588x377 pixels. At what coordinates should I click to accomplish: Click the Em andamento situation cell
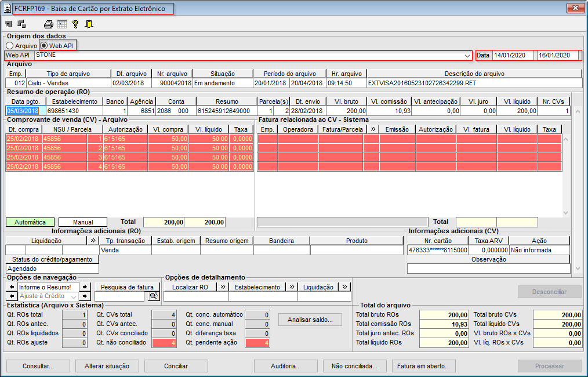[222, 83]
